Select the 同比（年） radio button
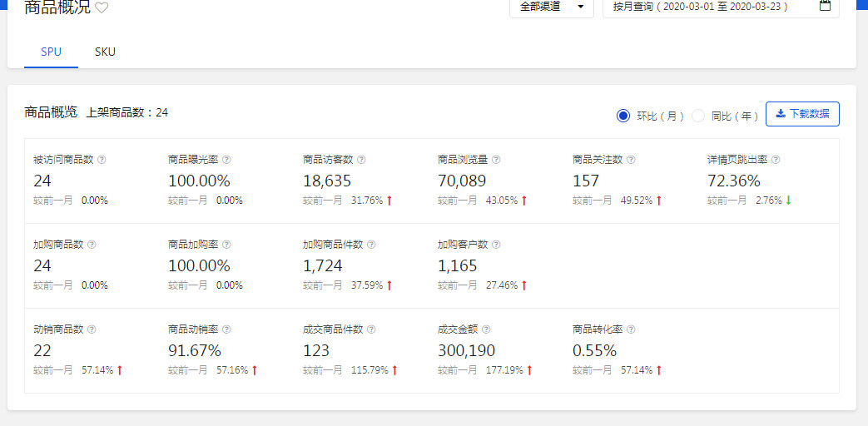The image size is (868, 426). point(698,116)
